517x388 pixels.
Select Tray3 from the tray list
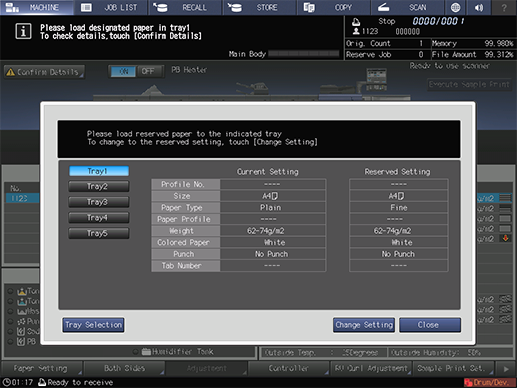pos(99,202)
